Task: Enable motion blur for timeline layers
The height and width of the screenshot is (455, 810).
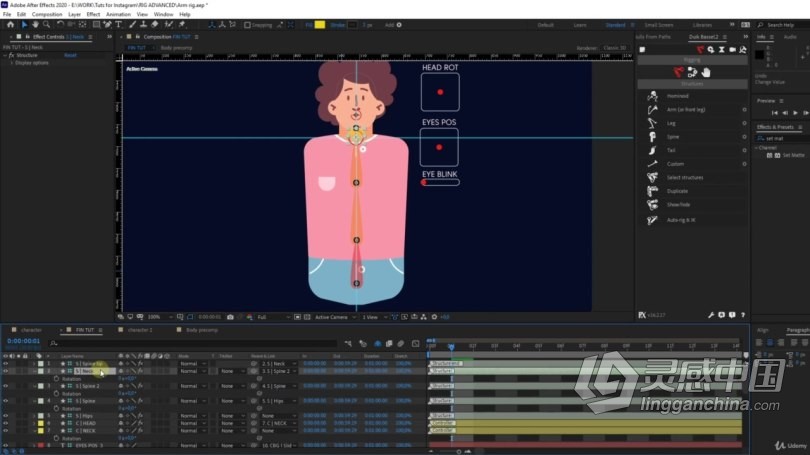Action: click(400, 343)
